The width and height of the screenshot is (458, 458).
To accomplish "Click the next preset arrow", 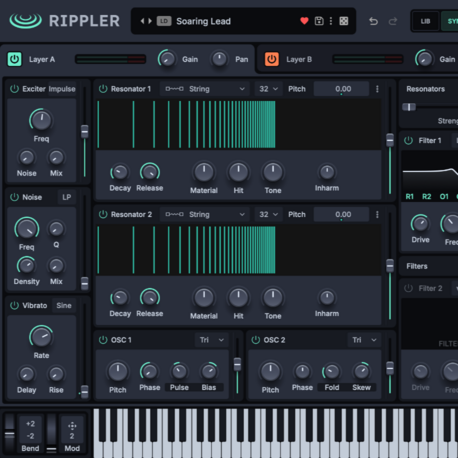I will (150, 21).
